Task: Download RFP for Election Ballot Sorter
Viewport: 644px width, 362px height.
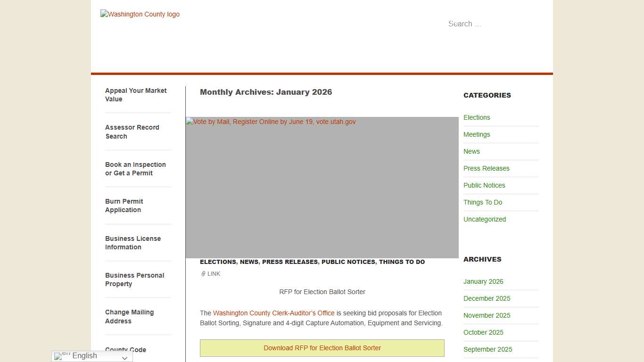Action: (322, 348)
